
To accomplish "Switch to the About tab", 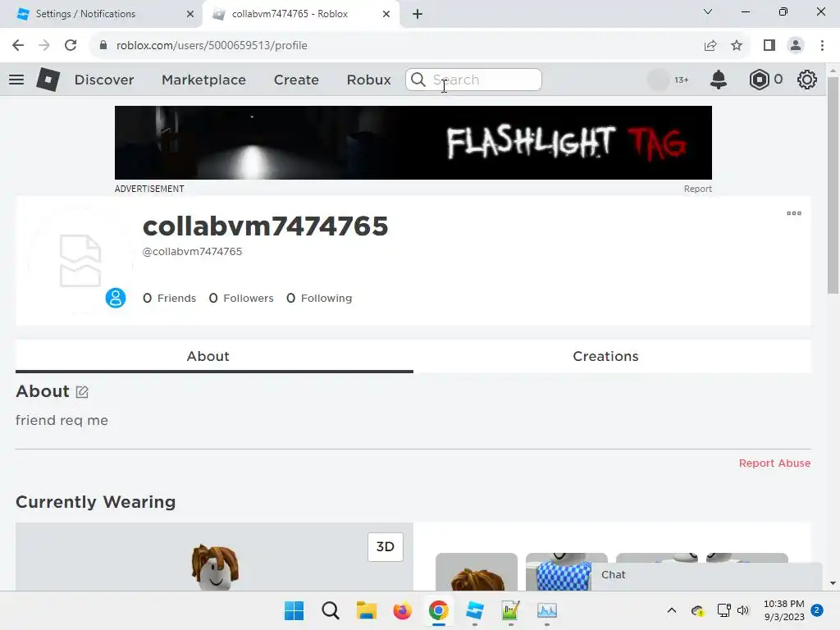I will [214, 356].
